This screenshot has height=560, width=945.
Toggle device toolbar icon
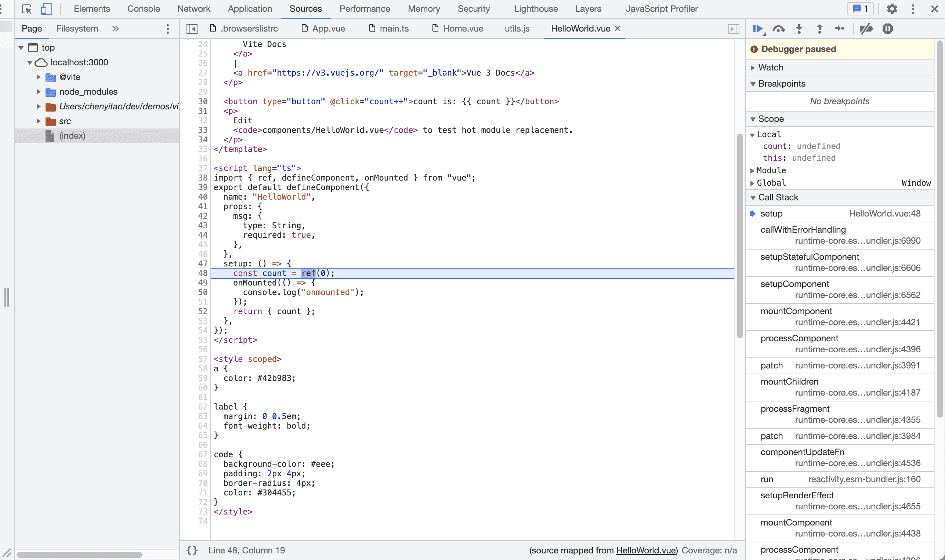tap(46, 9)
